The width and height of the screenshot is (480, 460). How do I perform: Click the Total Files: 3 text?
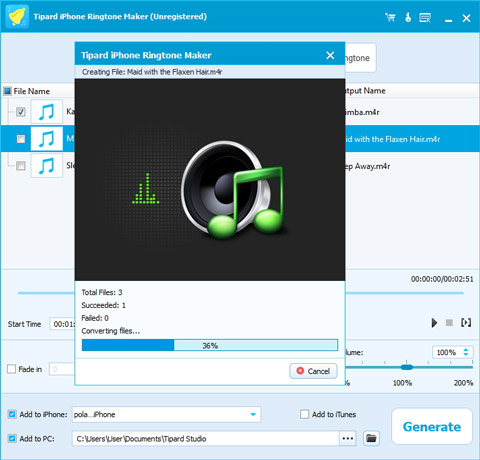[102, 292]
